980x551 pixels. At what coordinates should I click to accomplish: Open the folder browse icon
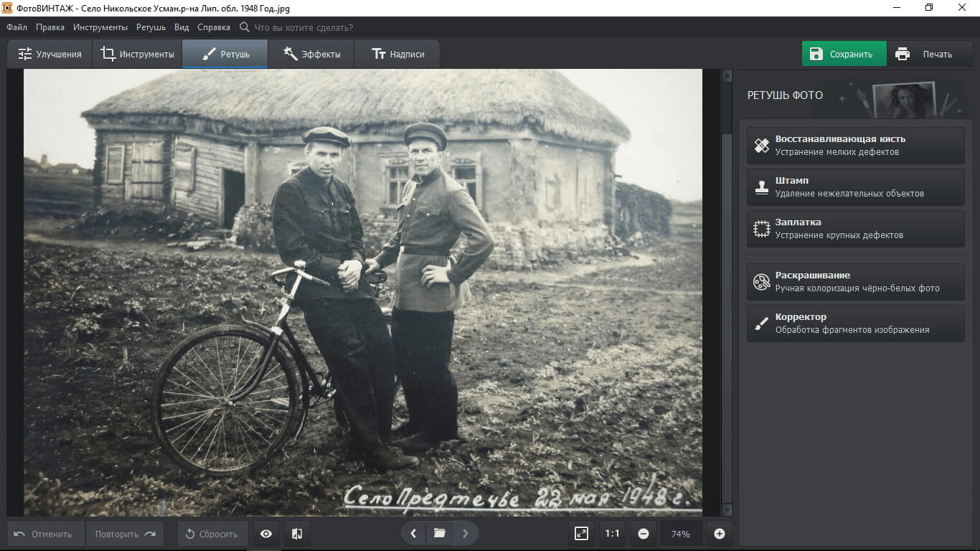(439, 533)
